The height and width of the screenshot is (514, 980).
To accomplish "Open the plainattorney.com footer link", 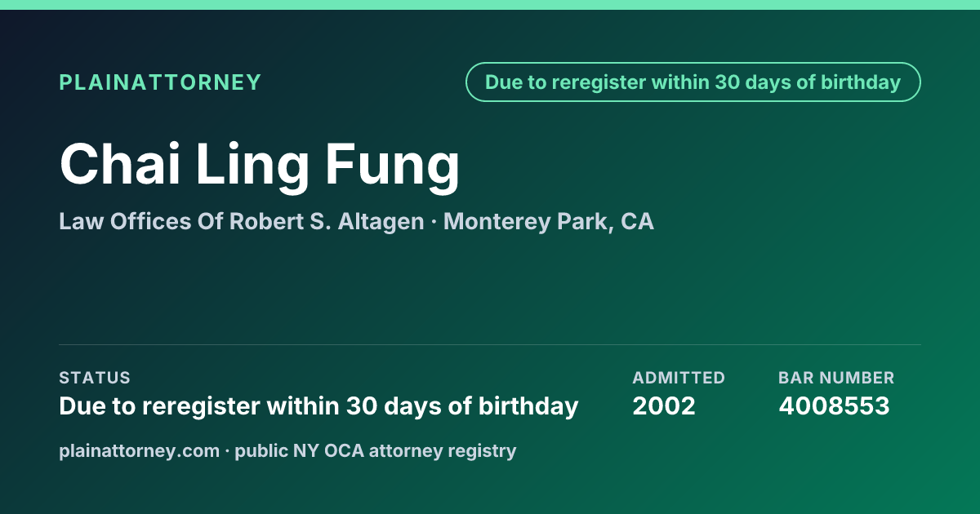I will coord(140,451).
